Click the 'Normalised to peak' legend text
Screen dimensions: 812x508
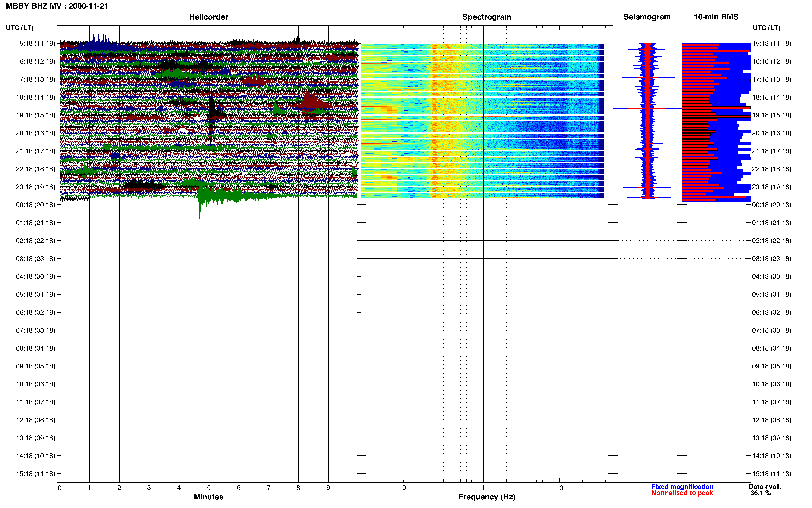[682, 493]
